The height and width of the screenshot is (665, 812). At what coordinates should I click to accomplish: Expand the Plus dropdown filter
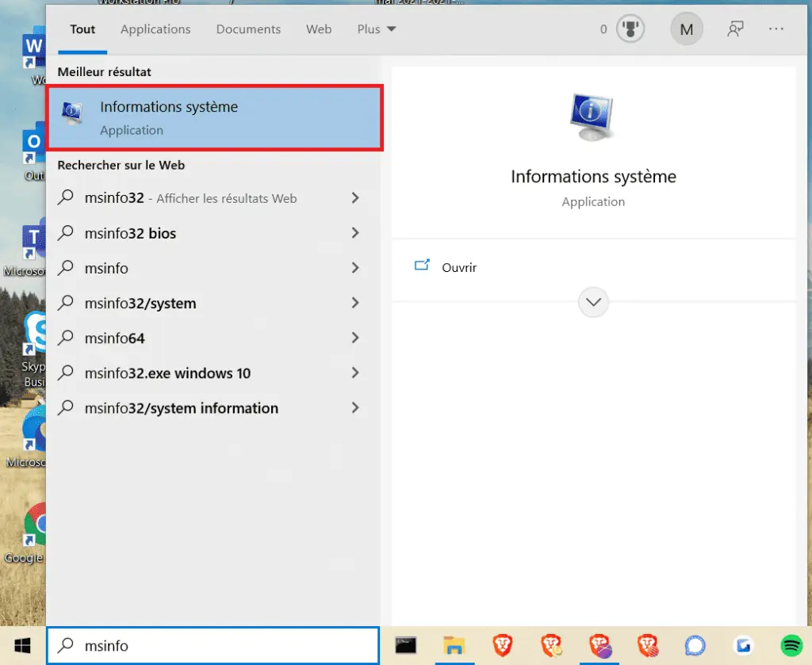pyautogui.click(x=377, y=29)
